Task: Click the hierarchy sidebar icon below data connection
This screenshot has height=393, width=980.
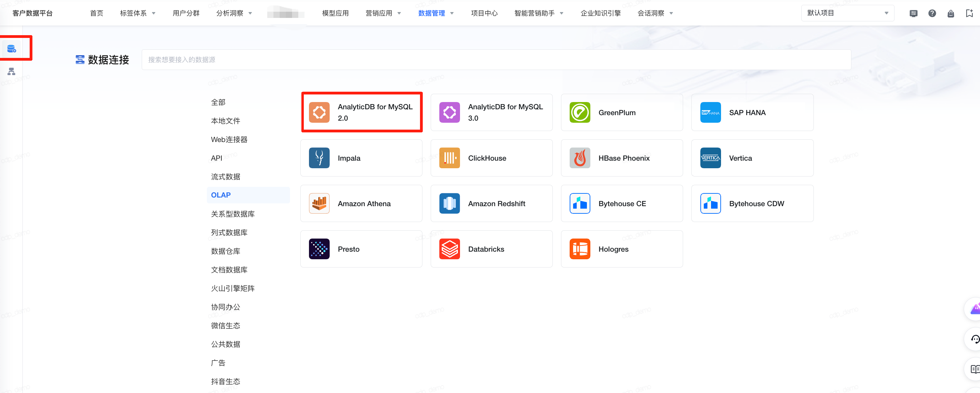Action: click(11, 71)
